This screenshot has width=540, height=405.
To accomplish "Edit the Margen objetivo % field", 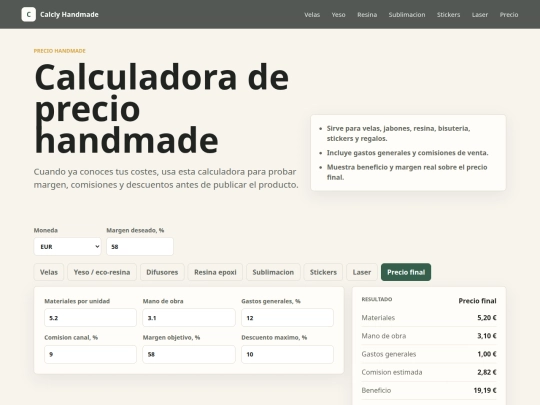I will tap(189, 354).
